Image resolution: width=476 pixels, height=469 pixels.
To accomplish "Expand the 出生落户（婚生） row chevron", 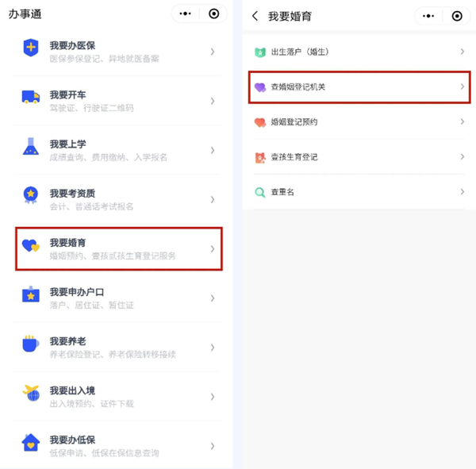I will [x=462, y=52].
